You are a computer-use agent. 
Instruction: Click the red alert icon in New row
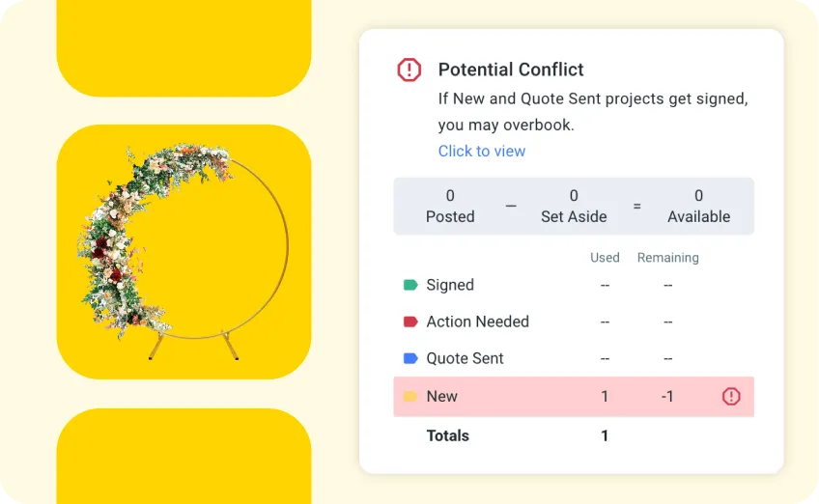pos(731,396)
